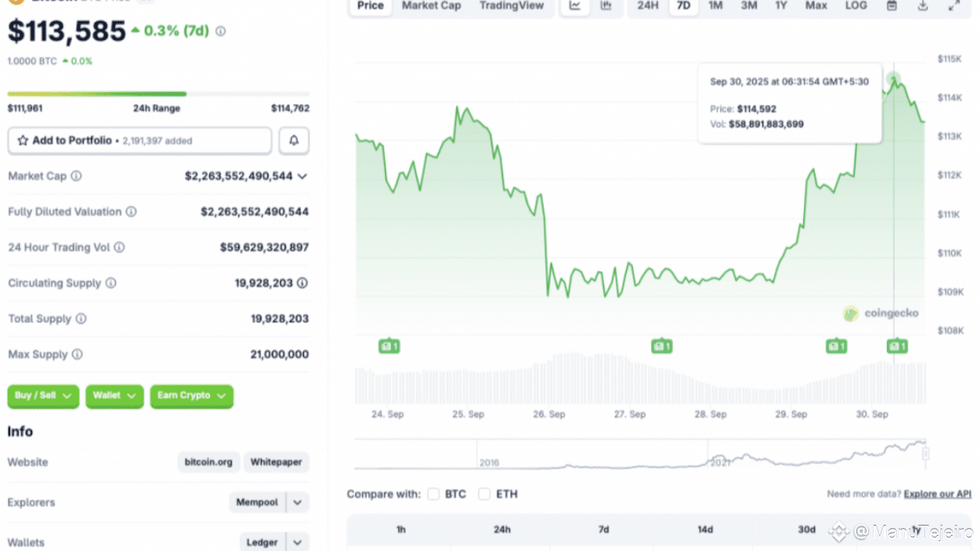Click the info icon beside Max Supply

point(77,354)
